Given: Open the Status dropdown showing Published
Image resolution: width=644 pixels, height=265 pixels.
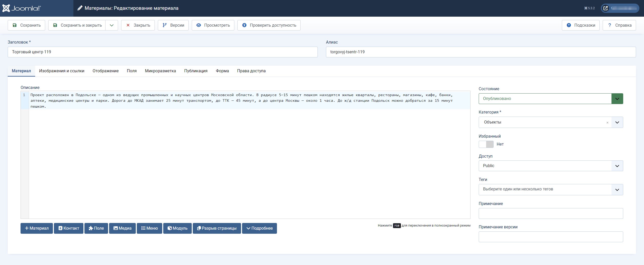Looking at the screenshot, I should pos(551,99).
